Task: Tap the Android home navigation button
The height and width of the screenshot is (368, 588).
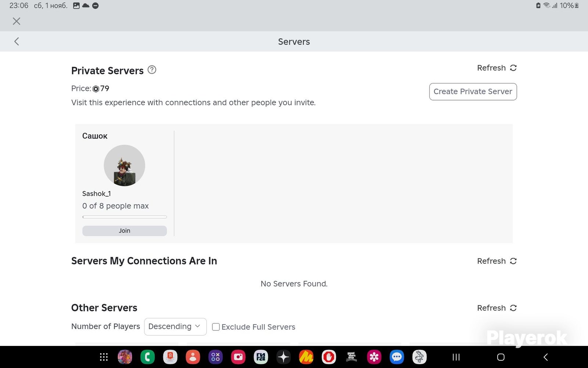Action: 501,357
